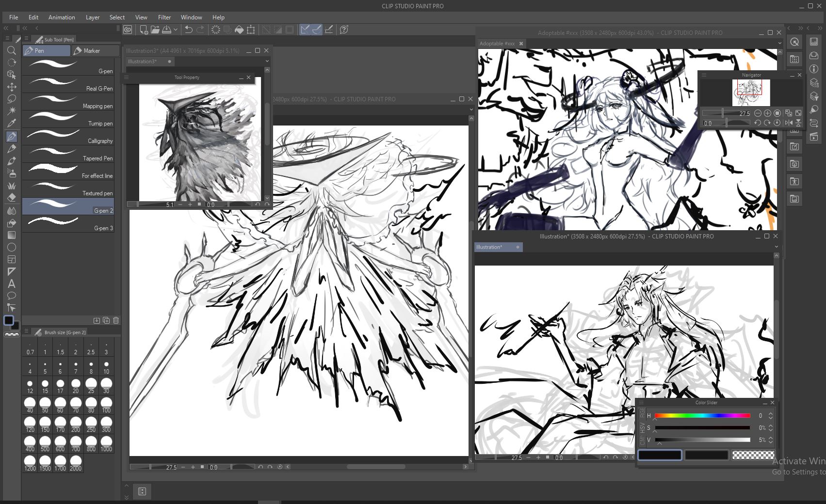
Task: Choose the Calligraphy sub tool
Action: pyautogui.click(x=68, y=137)
